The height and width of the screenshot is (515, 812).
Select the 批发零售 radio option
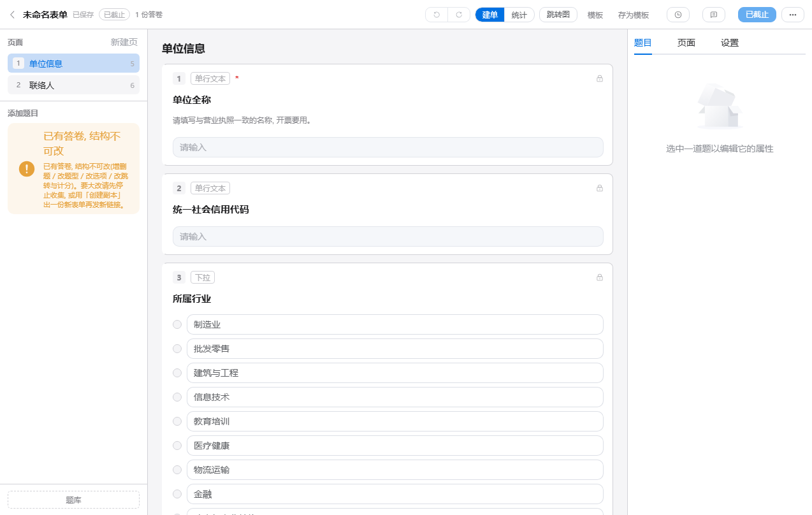click(177, 349)
